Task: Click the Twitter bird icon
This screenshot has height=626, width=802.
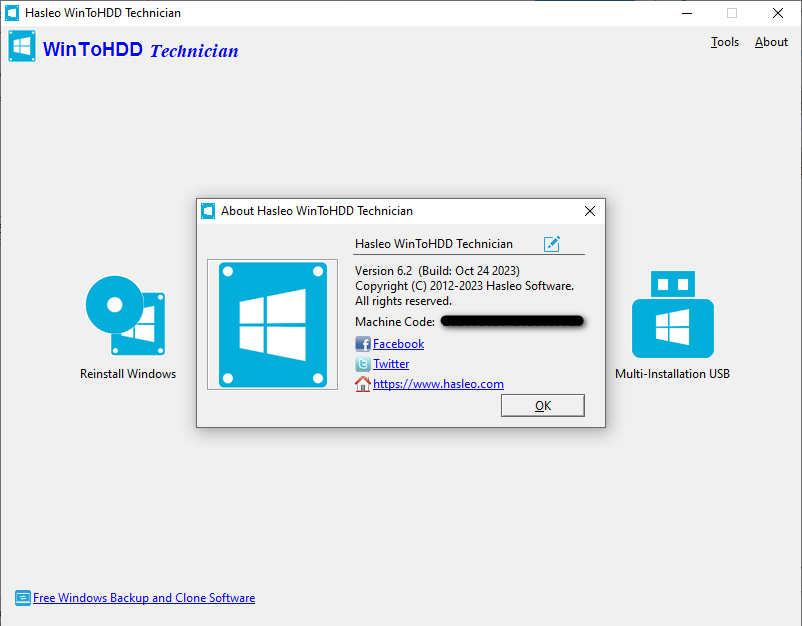Action: click(x=363, y=364)
